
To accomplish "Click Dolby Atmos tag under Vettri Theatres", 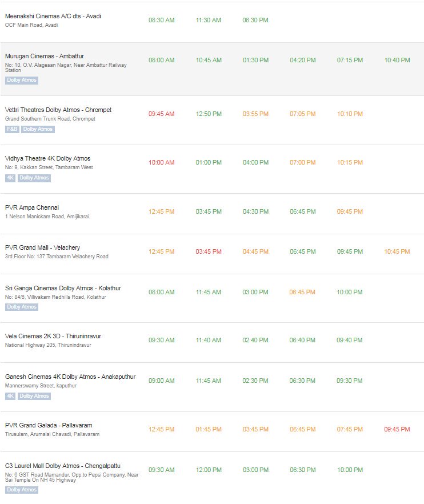I will click(38, 129).
